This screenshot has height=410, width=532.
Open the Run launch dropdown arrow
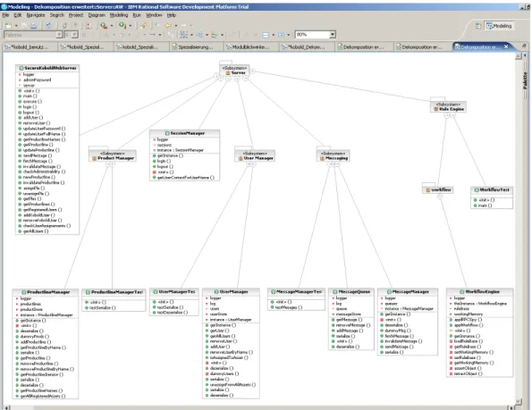[x=131, y=26]
